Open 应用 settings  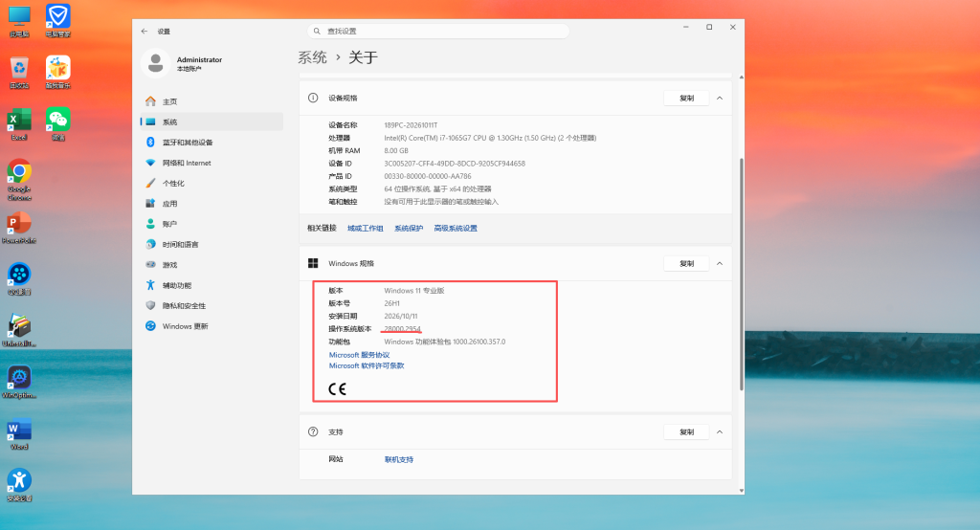(x=212, y=204)
